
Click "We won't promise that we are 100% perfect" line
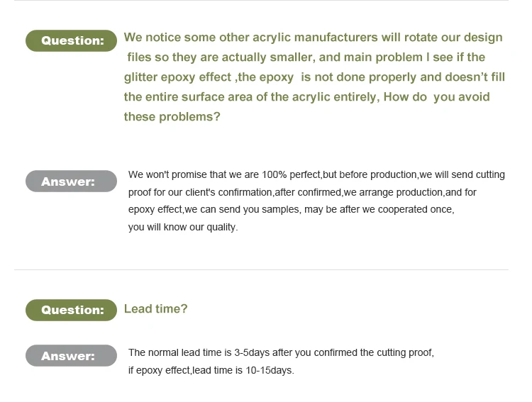316,174
